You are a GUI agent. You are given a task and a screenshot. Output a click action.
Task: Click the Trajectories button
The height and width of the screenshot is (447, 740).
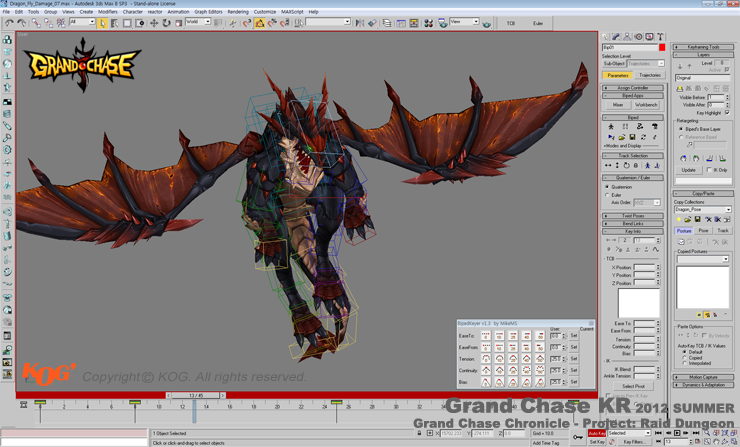[x=649, y=75]
